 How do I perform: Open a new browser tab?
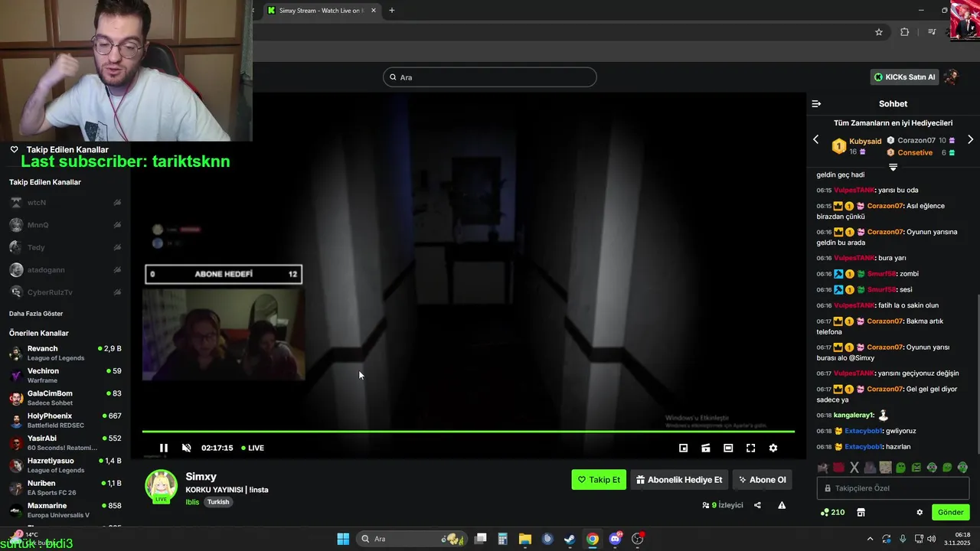(392, 11)
